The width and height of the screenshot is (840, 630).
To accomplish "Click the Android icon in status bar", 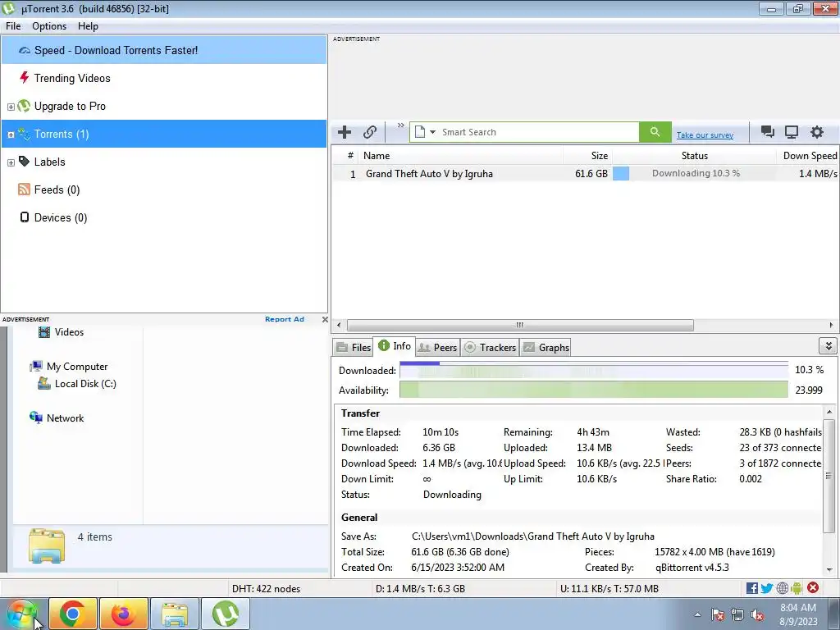I will coord(797,588).
